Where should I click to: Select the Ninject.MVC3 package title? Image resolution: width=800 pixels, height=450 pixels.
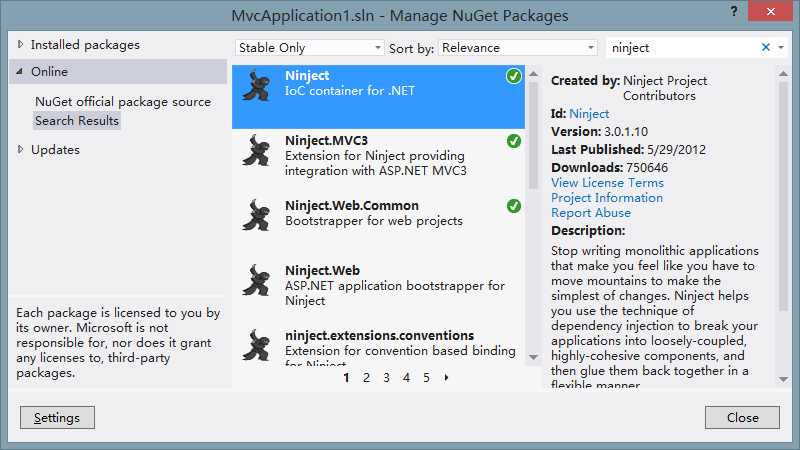[x=327, y=140]
